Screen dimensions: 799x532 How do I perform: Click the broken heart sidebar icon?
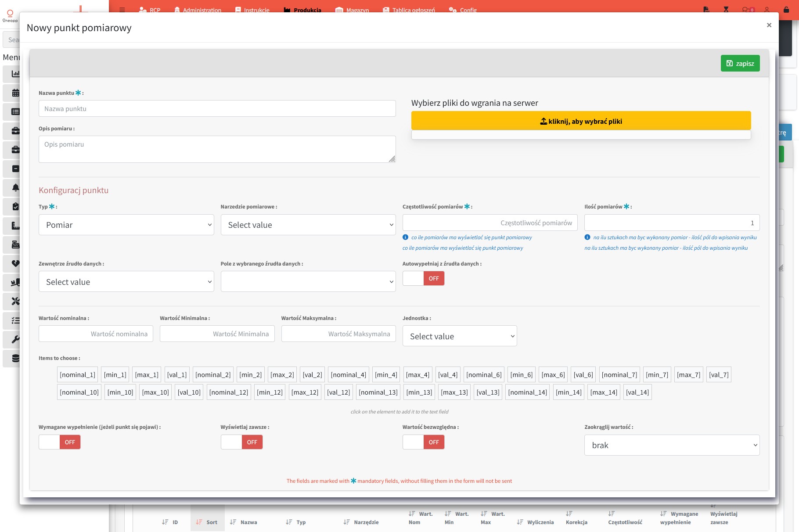[x=15, y=263]
